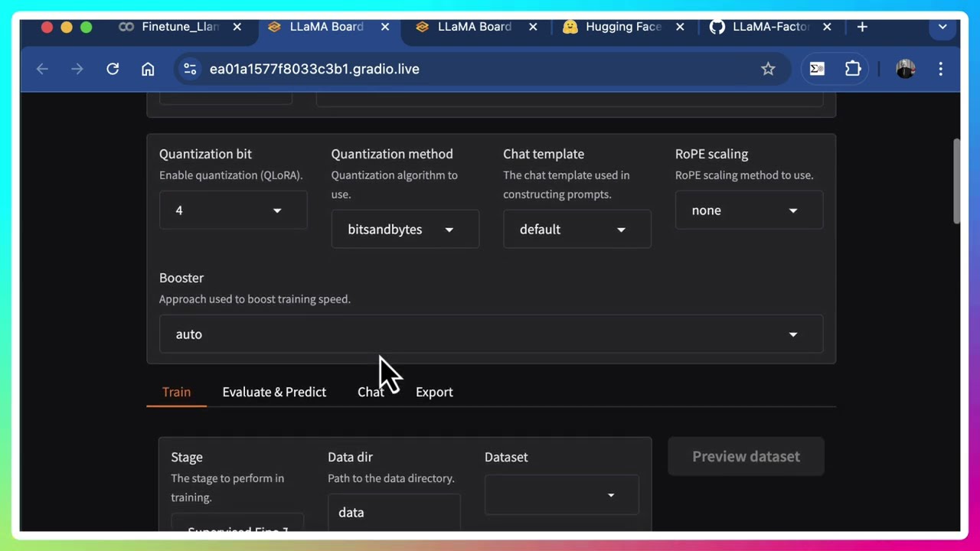Open the Booster auto dropdown
The width and height of the screenshot is (980, 551).
[491, 334]
